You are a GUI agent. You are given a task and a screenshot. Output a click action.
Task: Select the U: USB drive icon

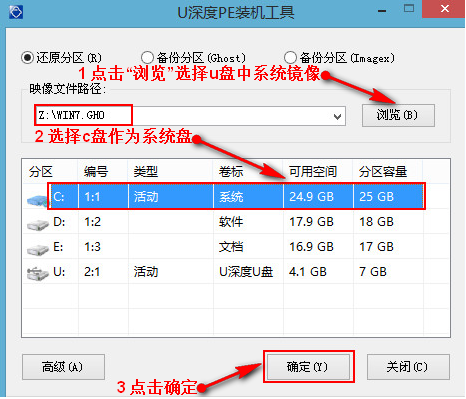point(37,274)
